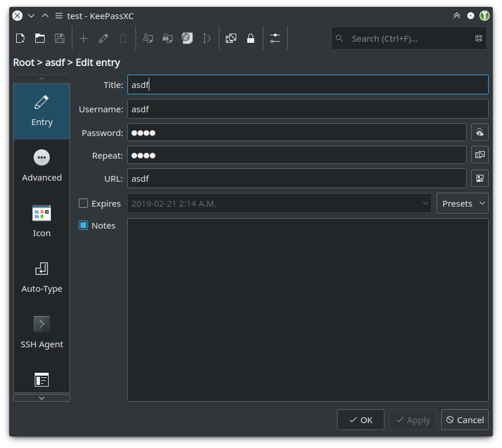Minimize the window with the down chevron
Viewport: 502px width, 448px height.
[x=31, y=16]
